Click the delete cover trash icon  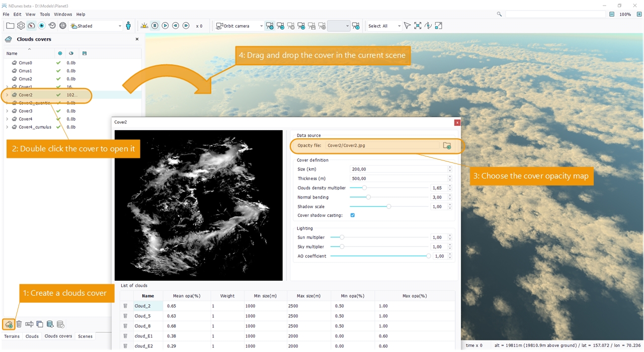click(19, 324)
